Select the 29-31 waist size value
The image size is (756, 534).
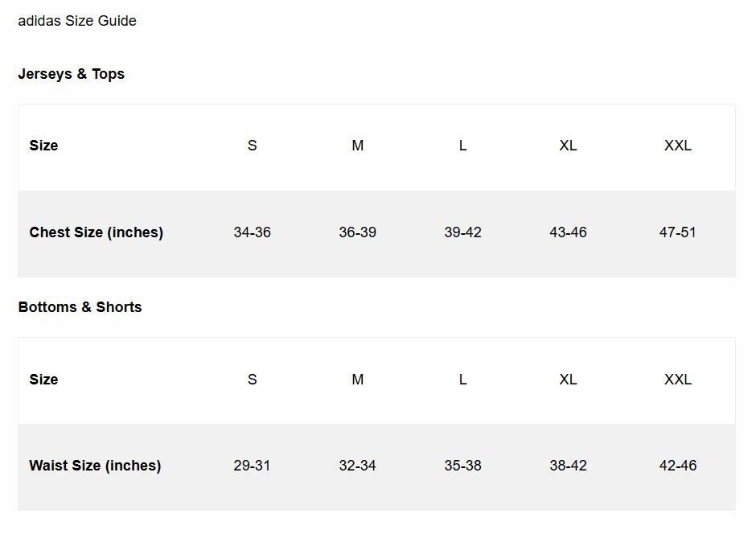coord(252,466)
